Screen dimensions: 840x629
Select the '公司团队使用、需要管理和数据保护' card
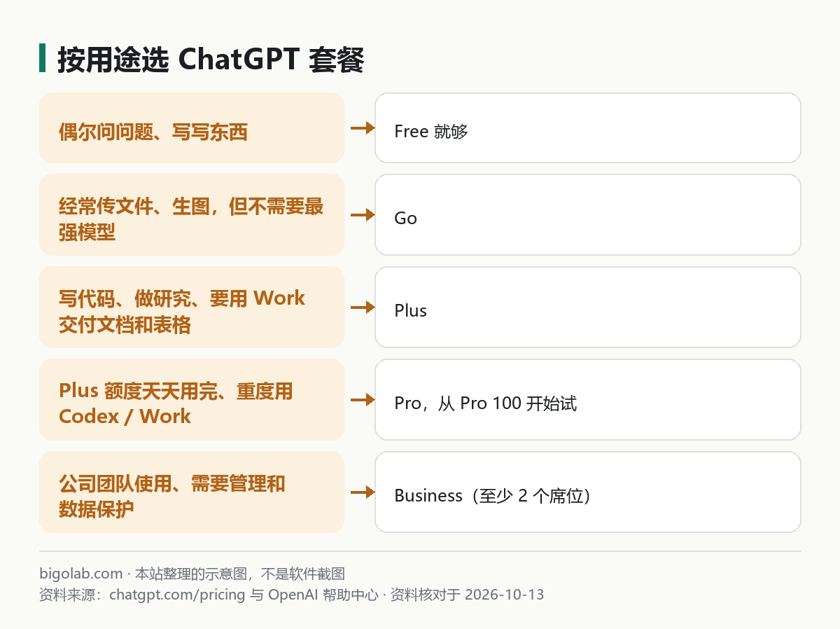click(x=192, y=492)
